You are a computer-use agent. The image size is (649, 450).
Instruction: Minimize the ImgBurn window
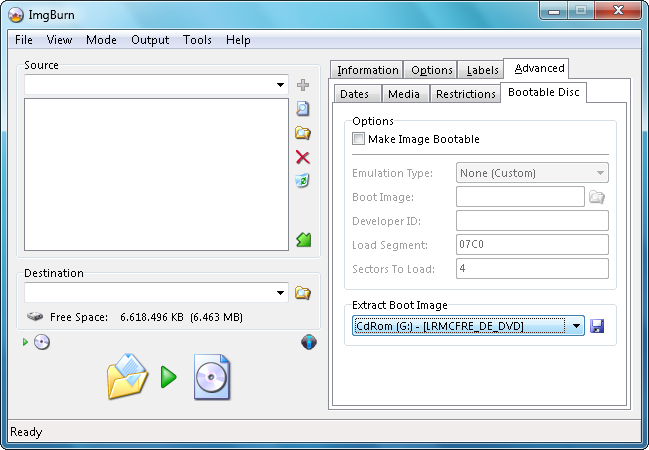point(553,10)
